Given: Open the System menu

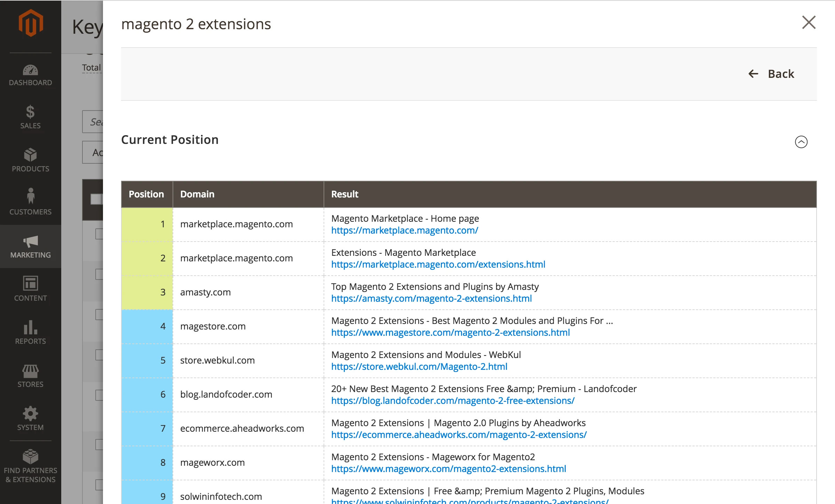Looking at the screenshot, I should point(31,418).
